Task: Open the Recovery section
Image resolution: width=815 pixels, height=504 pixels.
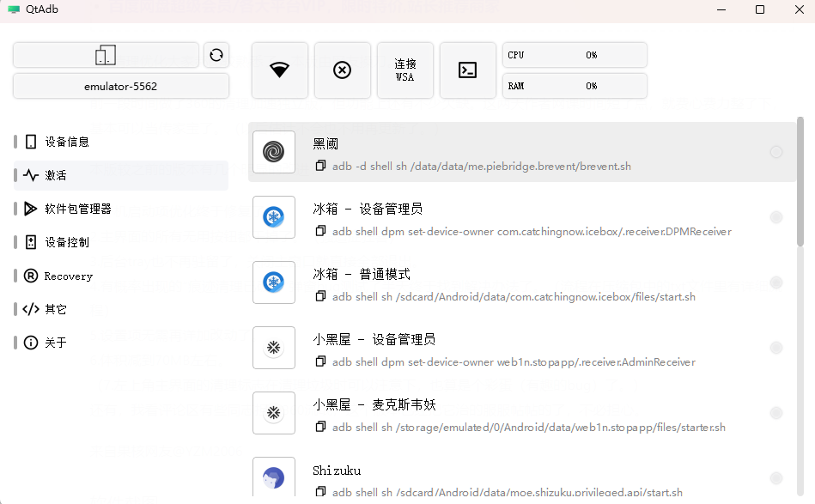Action: click(x=120, y=276)
